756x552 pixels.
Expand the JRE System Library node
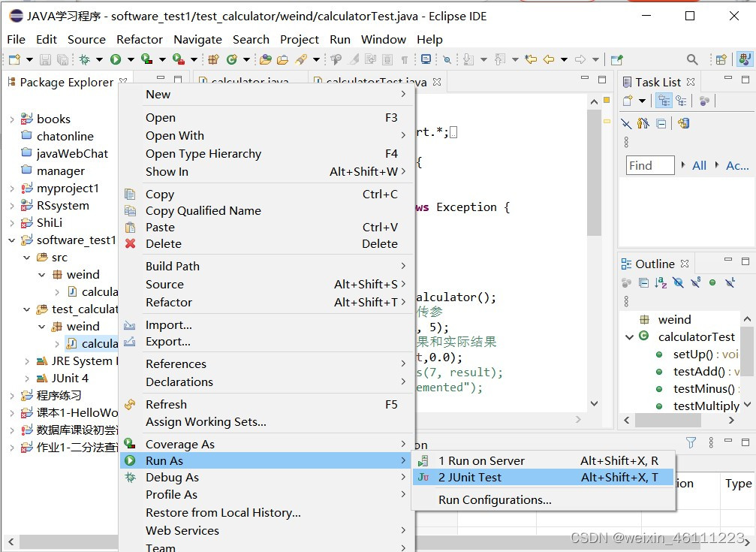[x=27, y=361]
